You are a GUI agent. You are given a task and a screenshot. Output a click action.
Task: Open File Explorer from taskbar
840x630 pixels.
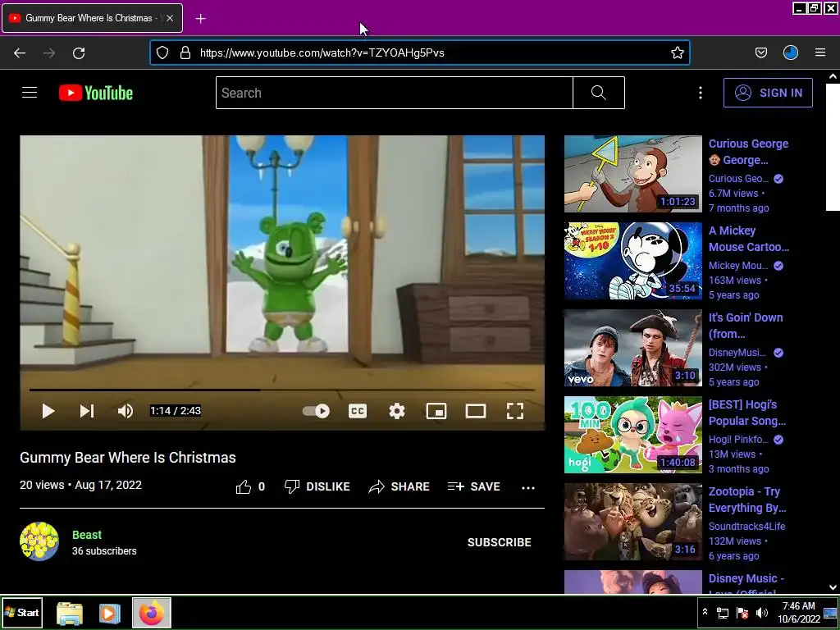tap(70, 614)
